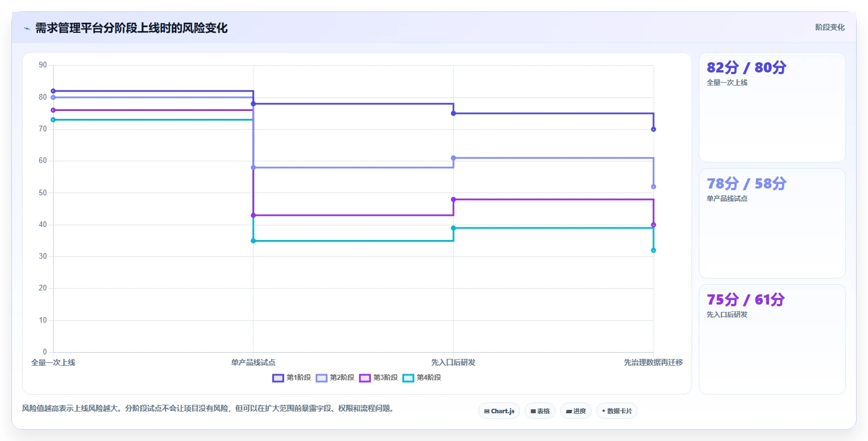Click the y-axis tick 60

point(43,161)
